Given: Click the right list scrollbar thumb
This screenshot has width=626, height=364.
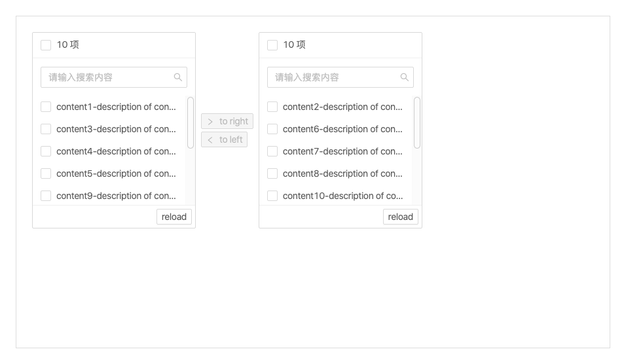Looking at the screenshot, I should click(x=417, y=122).
